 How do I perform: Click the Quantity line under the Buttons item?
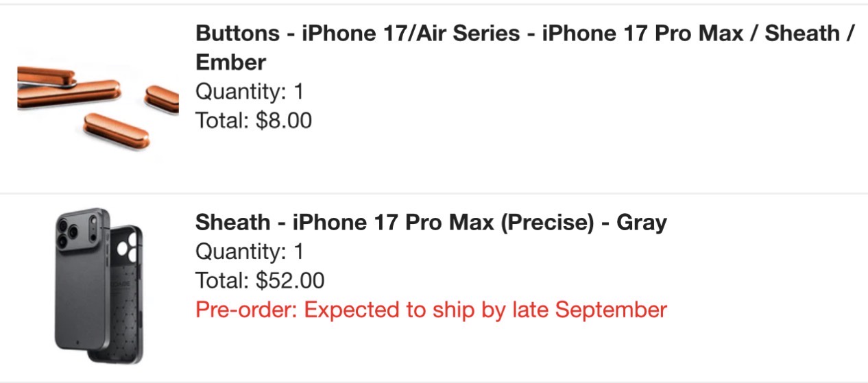[249, 91]
